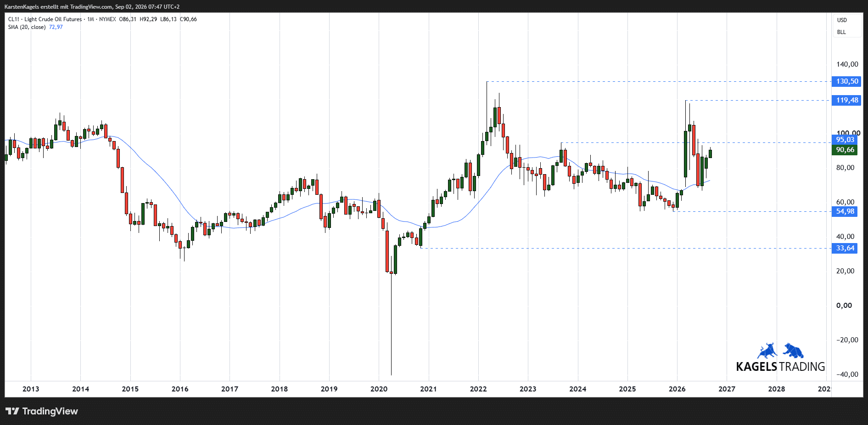The height and width of the screenshot is (425, 868).
Task: Select the 119,48 price level label
Action: click(x=847, y=100)
